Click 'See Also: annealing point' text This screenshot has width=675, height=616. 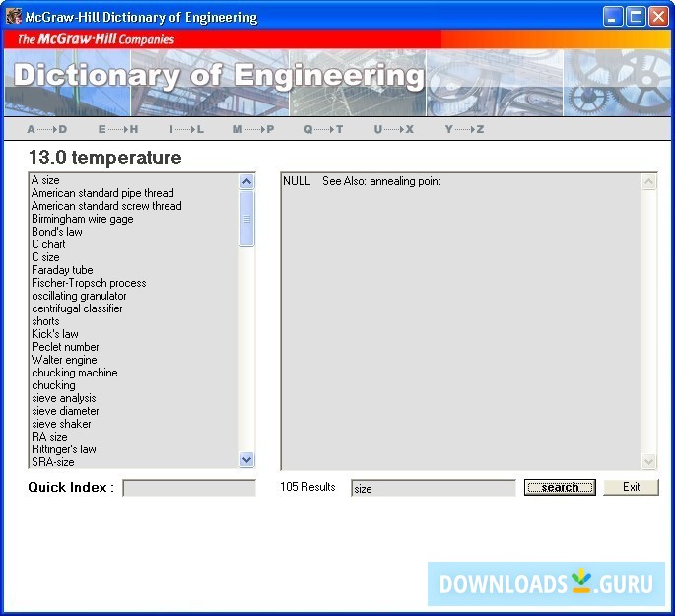(381, 181)
